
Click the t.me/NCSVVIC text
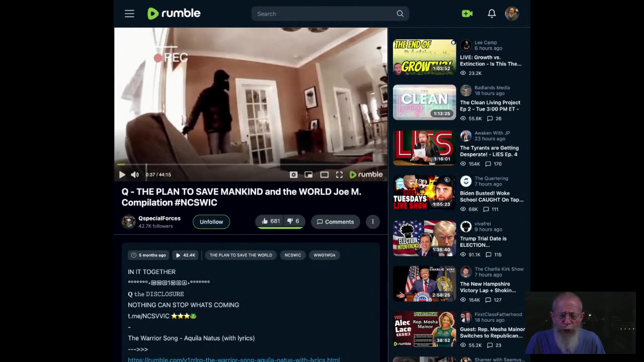click(x=148, y=316)
